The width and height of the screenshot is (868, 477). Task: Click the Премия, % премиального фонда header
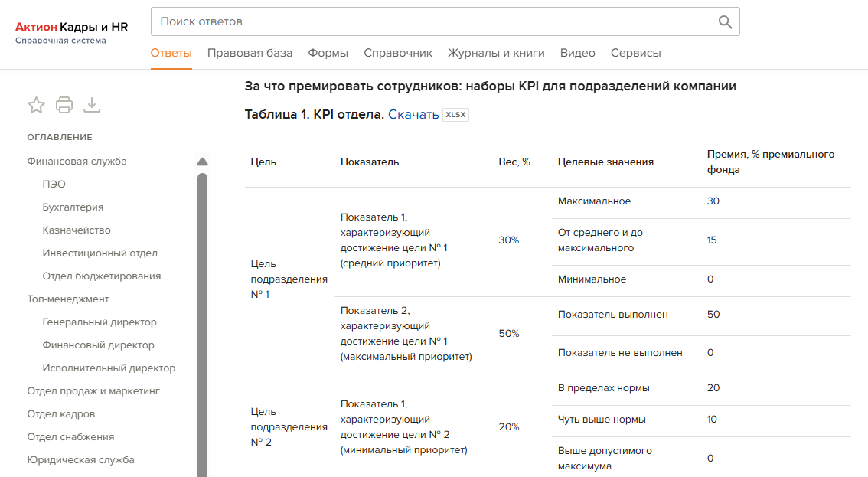[x=771, y=162]
